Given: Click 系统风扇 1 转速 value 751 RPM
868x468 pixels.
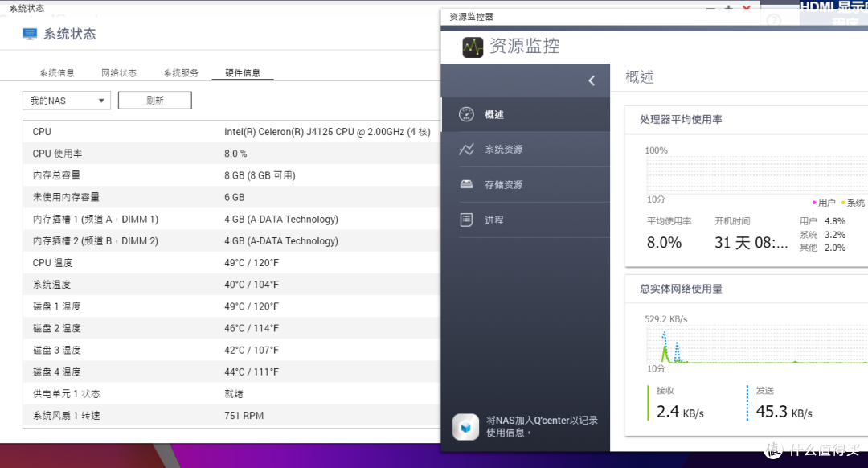Looking at the screenshot, I should click(x=244, y=416).
